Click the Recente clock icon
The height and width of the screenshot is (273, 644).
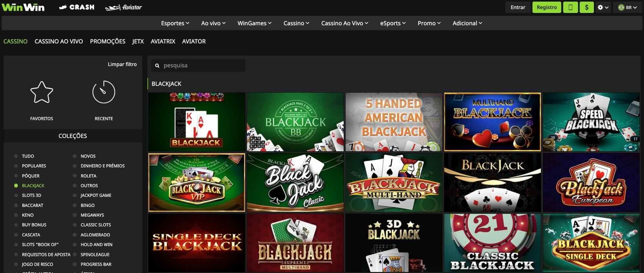click(x=103, y=92)
